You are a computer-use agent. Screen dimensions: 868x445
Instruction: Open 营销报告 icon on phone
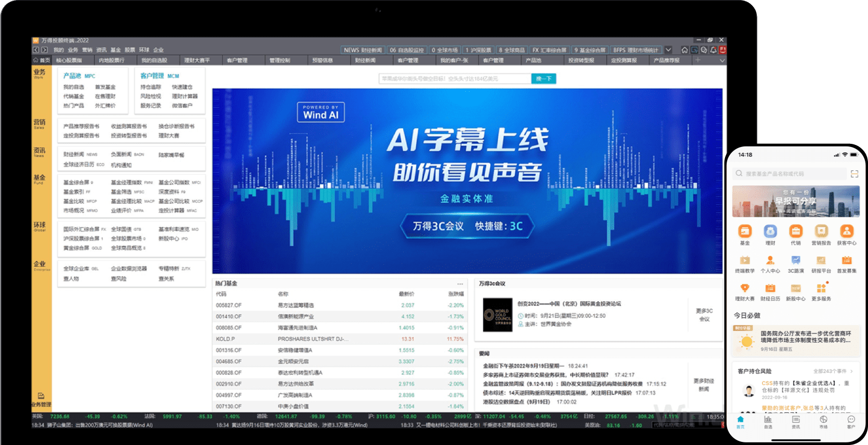(x=821, y=231)
